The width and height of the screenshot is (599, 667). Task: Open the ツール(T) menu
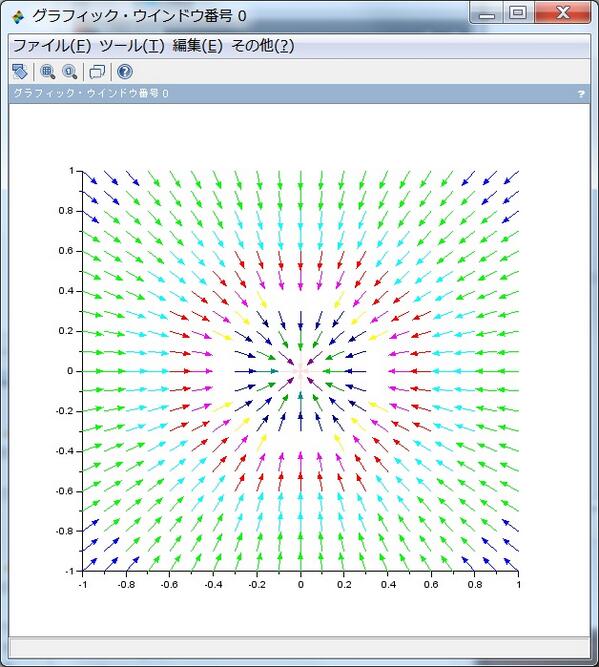132,46
